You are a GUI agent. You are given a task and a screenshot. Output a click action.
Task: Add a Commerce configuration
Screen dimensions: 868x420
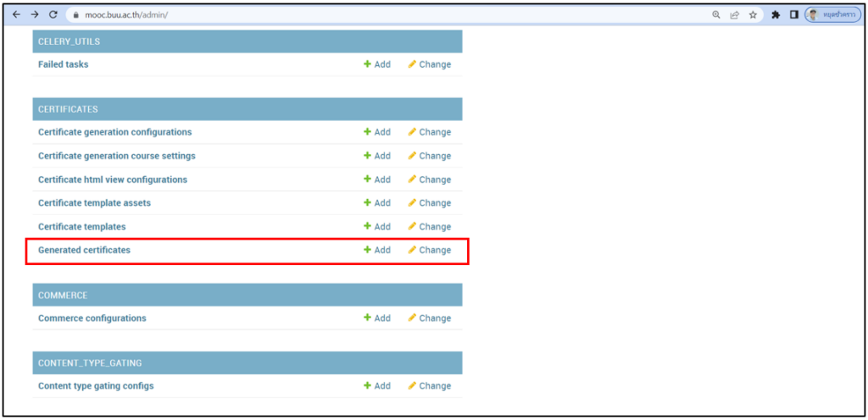click(x=377, y=318)
